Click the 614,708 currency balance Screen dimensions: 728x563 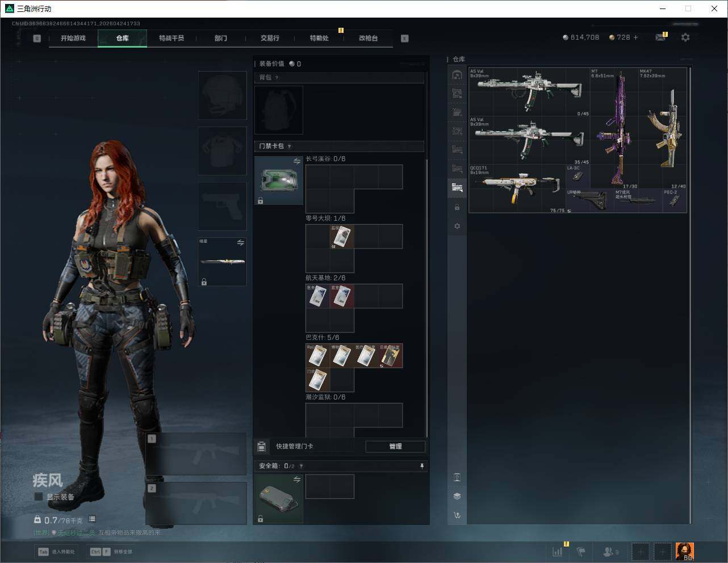[x=581, y=37]
